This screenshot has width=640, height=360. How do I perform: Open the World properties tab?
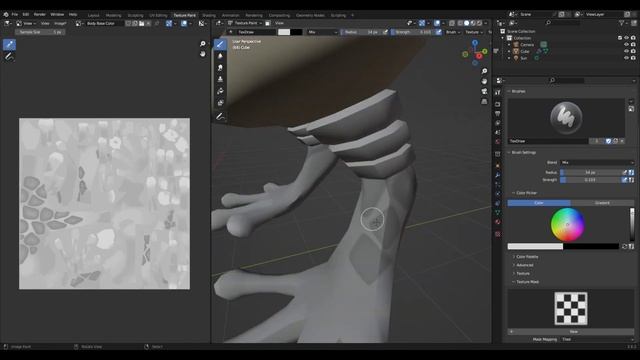pyautogui.click(x=498, y=142)
